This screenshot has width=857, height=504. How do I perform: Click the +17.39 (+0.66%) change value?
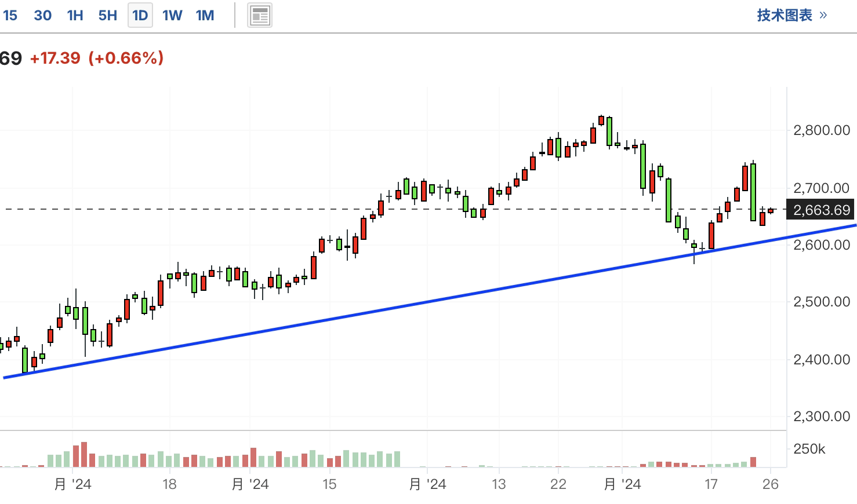pos(97,58)
